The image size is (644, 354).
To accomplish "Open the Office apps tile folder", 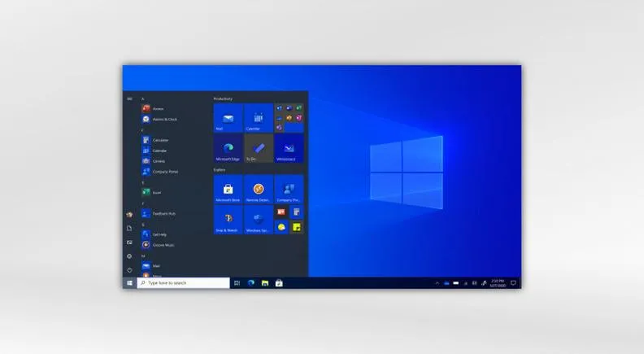I will [289, 117].
